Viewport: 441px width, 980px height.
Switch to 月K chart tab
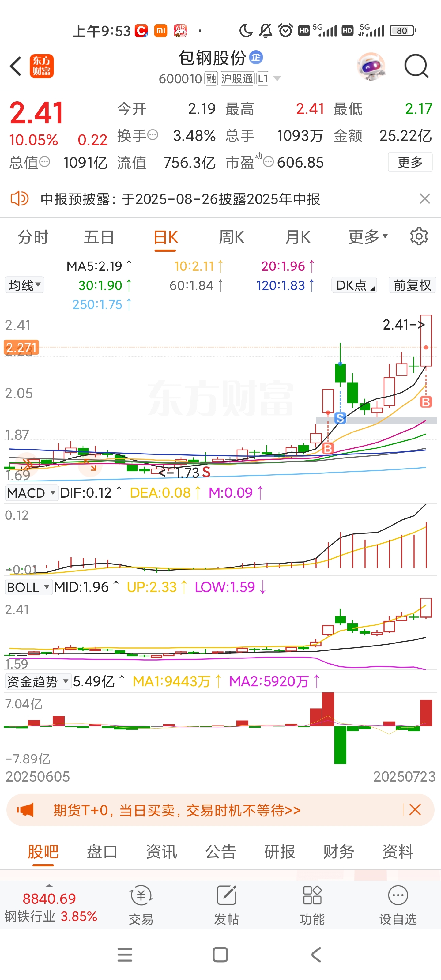pos(298,237)
